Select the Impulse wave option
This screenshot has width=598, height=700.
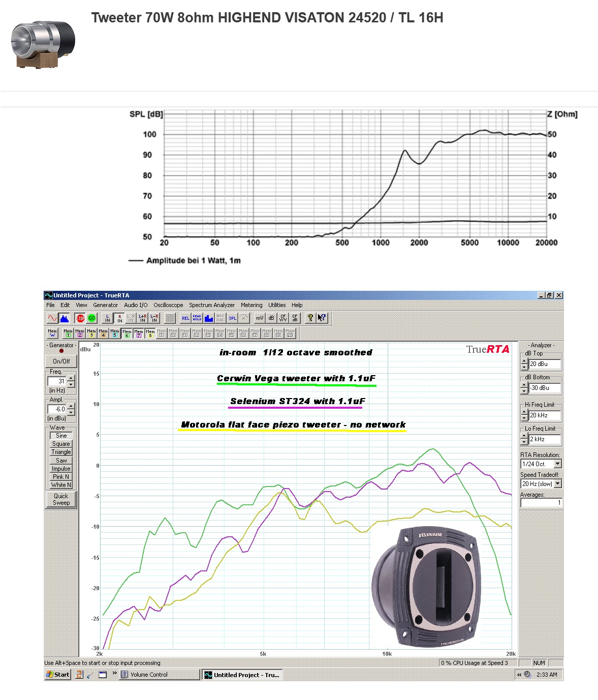click(61, 469)
